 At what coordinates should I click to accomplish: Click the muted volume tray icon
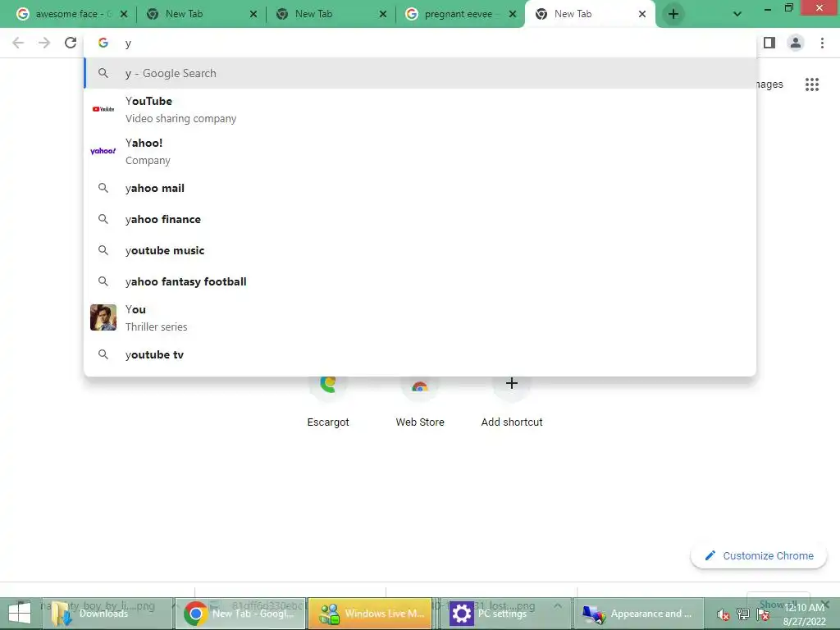(x=724, y=614)
